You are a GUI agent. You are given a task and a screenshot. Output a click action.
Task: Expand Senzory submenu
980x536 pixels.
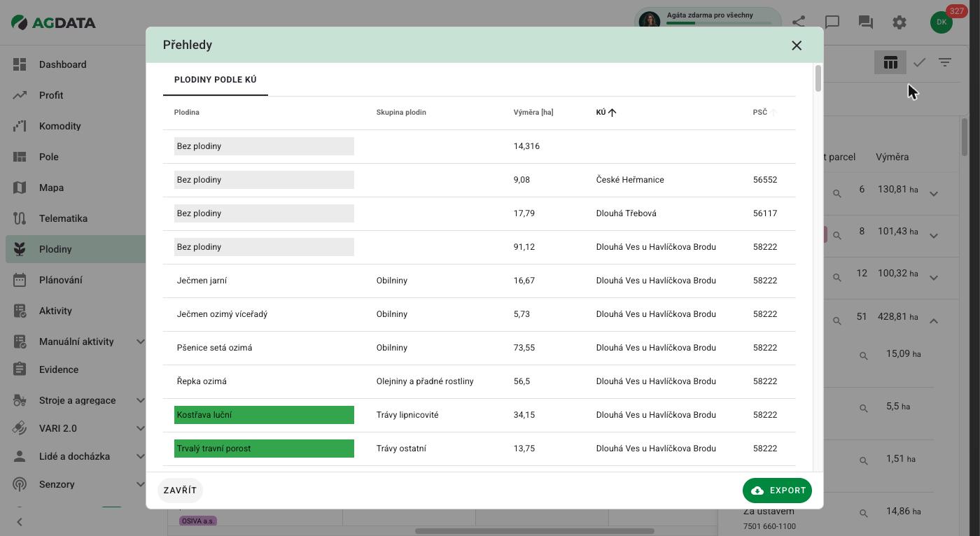(141, 484)
